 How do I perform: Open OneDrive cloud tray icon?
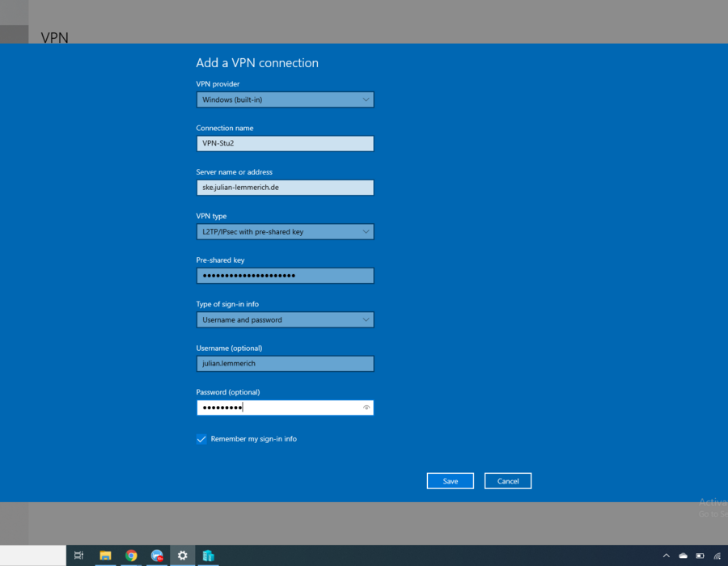[x=683, y=555]
